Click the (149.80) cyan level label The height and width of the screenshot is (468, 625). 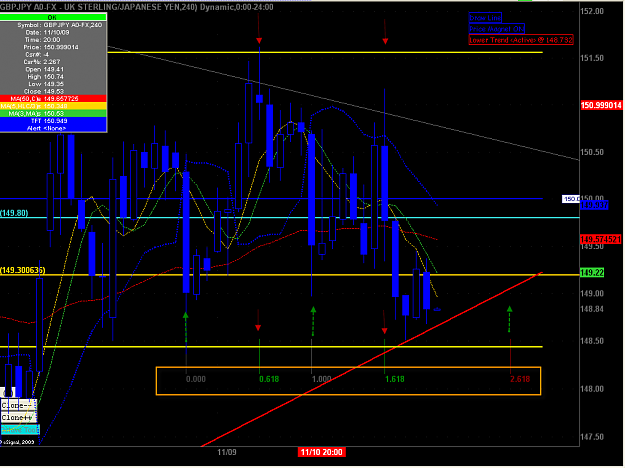pos(14,213)
